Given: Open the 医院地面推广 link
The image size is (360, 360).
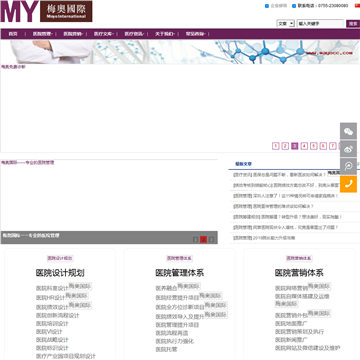Looking at the screenshot, I should click(x=291, y=324).
